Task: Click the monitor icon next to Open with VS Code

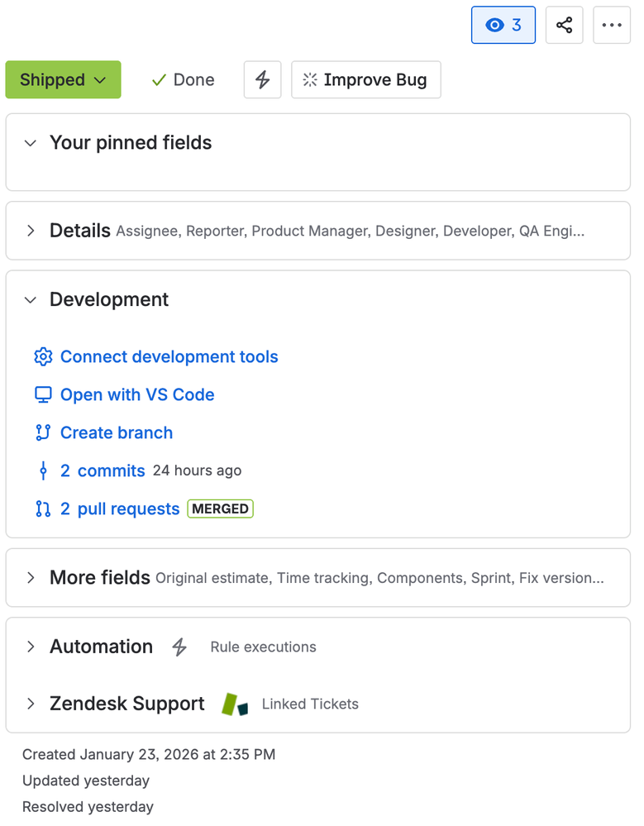Action: click(x=42, y=394)
